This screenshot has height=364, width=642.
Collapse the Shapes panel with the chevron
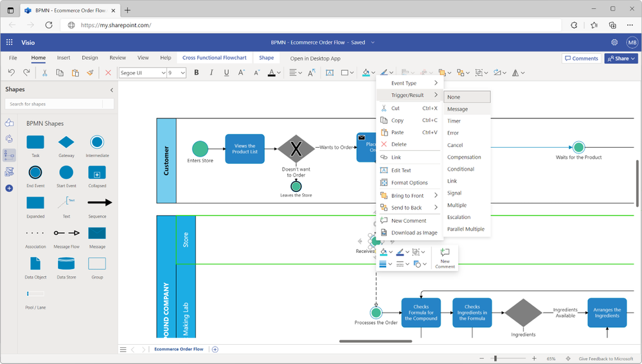tap(111, 90)
